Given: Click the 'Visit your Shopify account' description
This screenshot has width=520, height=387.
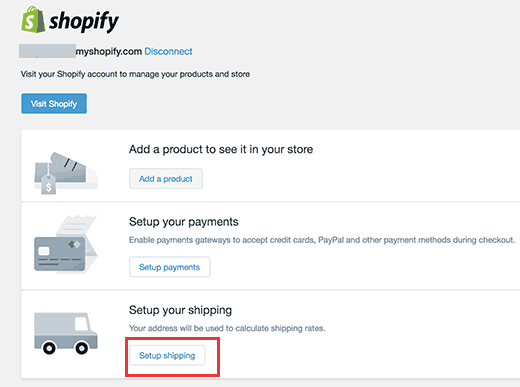Looking at the screenshot, I should click(135, 74).
